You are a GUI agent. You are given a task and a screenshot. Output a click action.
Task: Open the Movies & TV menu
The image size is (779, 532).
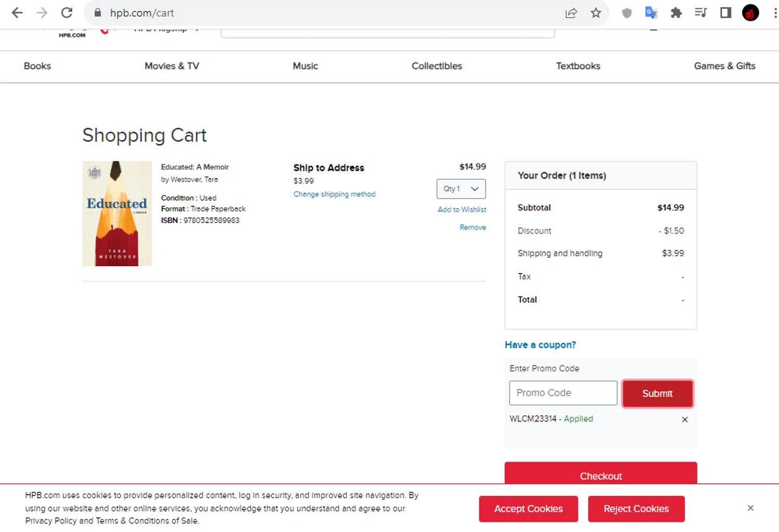[x=172, y=66]
